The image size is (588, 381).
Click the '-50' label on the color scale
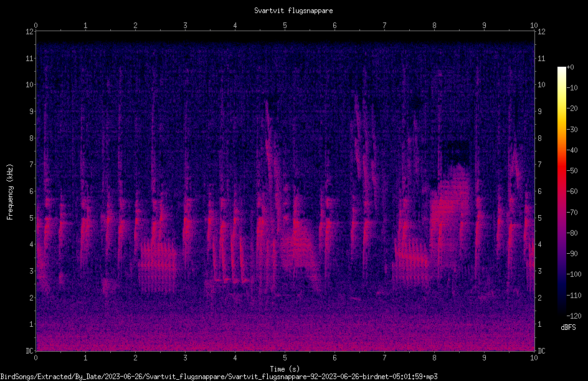click(572, 171)
